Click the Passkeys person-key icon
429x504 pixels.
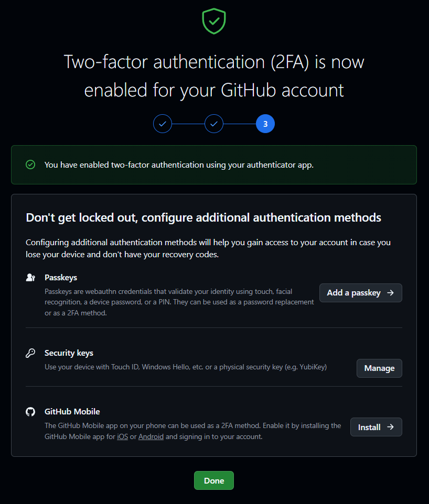coord(30,277)
